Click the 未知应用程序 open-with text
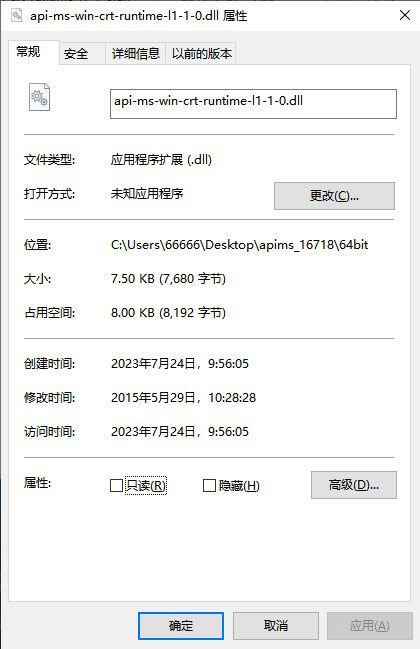This screenshot has width=420, height=649. (x=147, y=194)
